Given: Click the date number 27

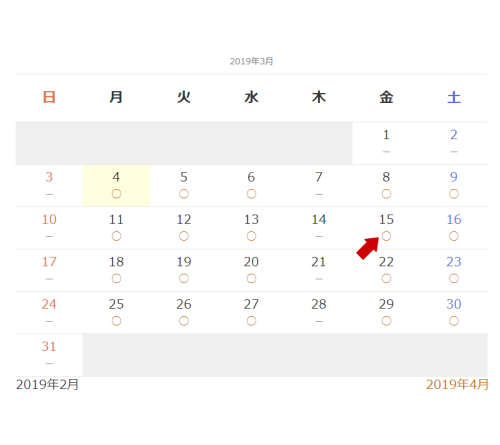Looking at the screenshot, I should (x=251, y=304).
